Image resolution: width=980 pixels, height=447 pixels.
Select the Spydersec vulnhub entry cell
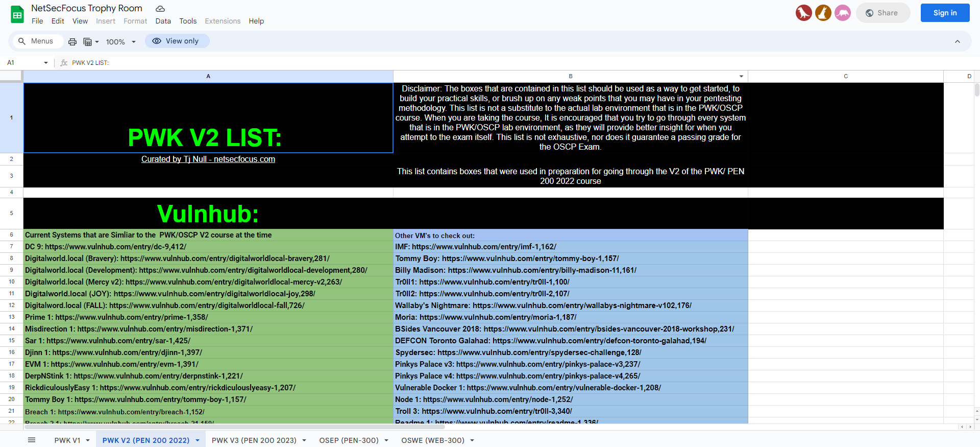(571, 352)
